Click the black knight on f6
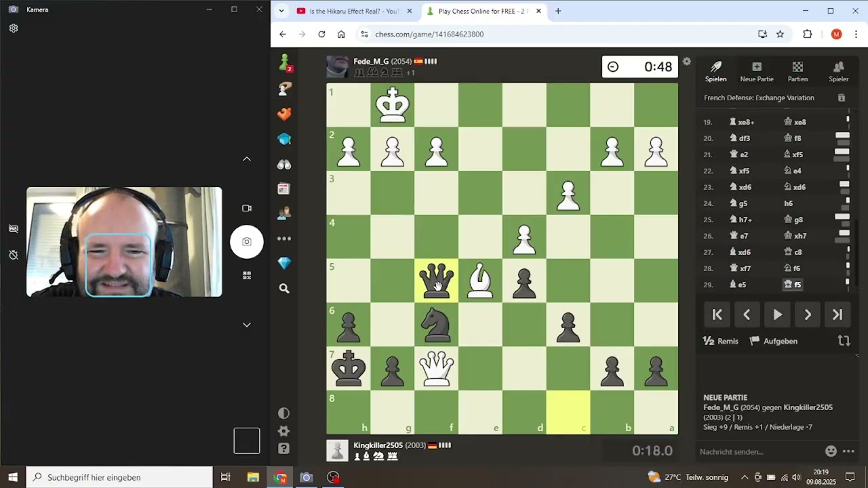 click(x=436, y=324)
